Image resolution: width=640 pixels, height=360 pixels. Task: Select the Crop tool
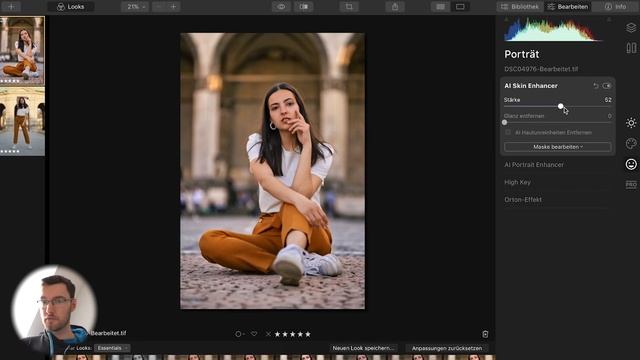[x=349, y=7]
